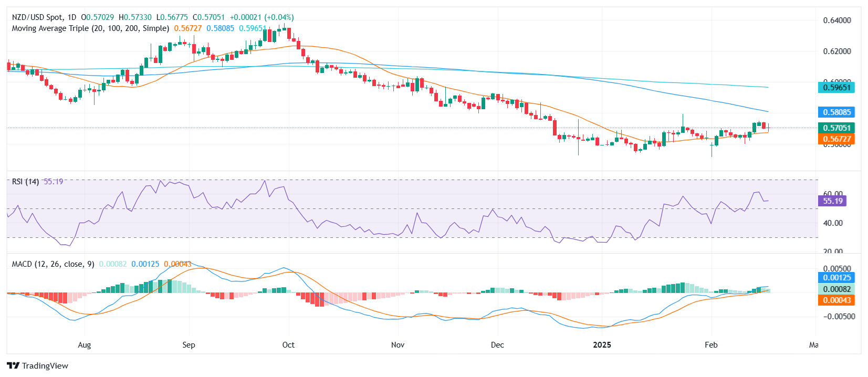Select the cyan 0.59651 price axis tag

point(836,88)
